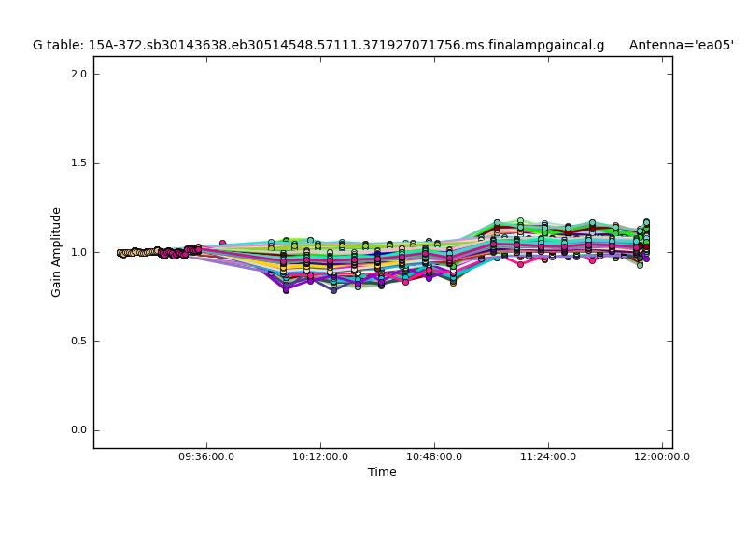Click the isolated magenta marker after 09:36
747x560 pixels.
click(222, 244)
